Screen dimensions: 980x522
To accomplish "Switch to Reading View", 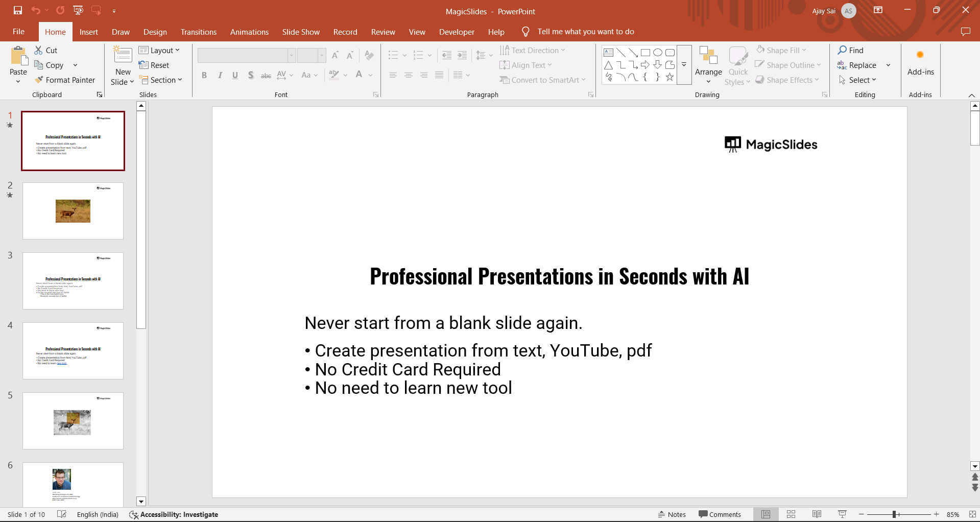I will coord(817,514).
